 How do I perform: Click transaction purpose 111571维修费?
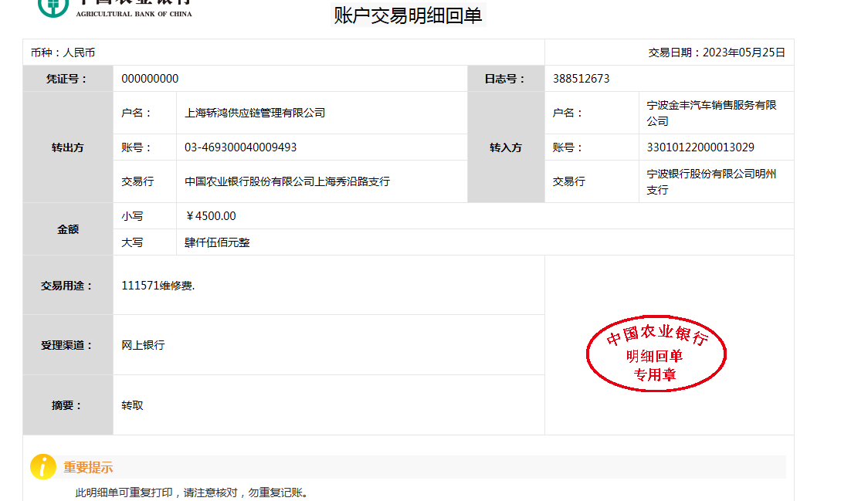158,286
